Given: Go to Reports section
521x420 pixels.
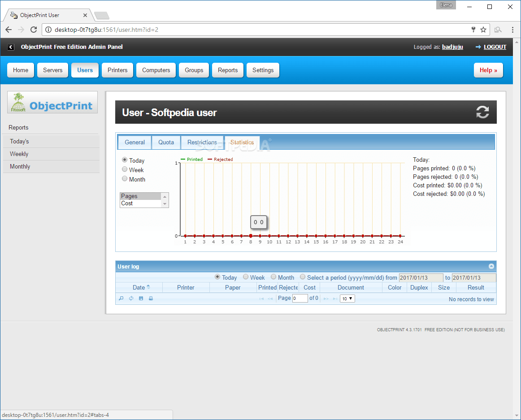Looking at the screenshot, I should point(228,70).
